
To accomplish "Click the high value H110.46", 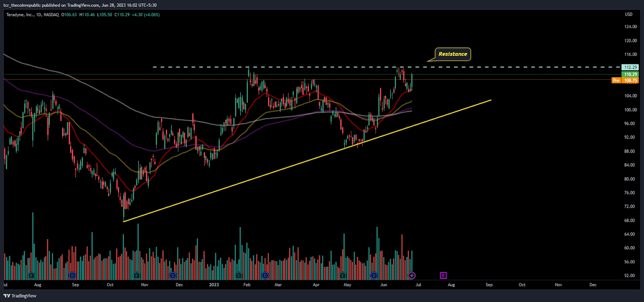I will [87, 14].
